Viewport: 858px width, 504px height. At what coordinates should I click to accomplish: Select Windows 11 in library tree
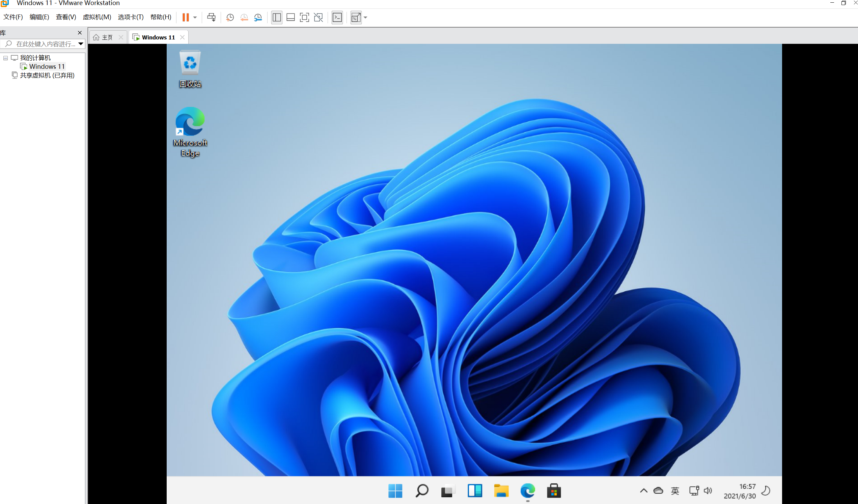[47, 66]
